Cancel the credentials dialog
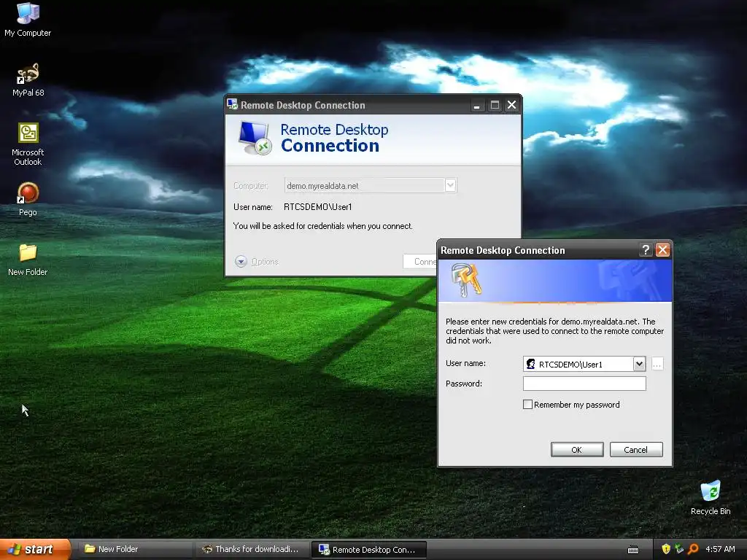 [x=636, y=449]
